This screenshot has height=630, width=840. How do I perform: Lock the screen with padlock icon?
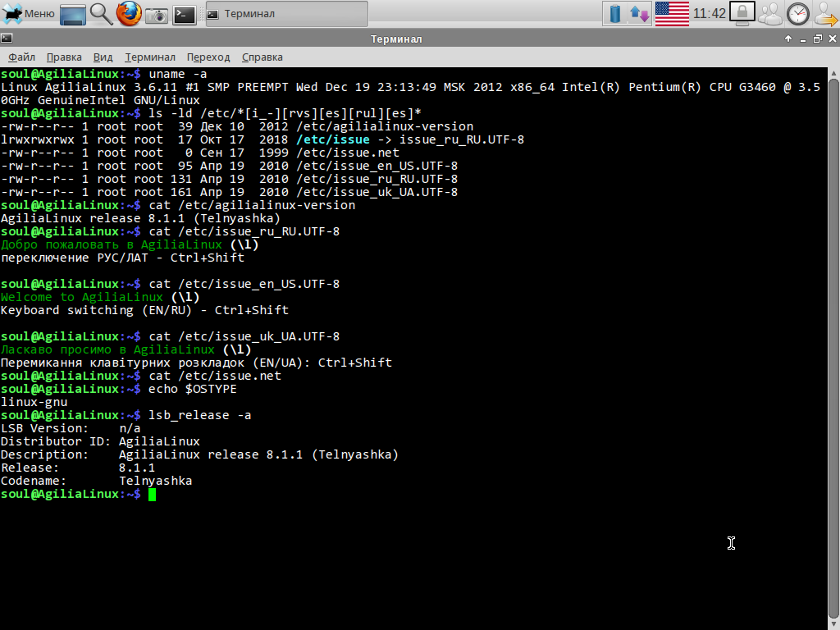pyautogui.click(x=742, y=13)
